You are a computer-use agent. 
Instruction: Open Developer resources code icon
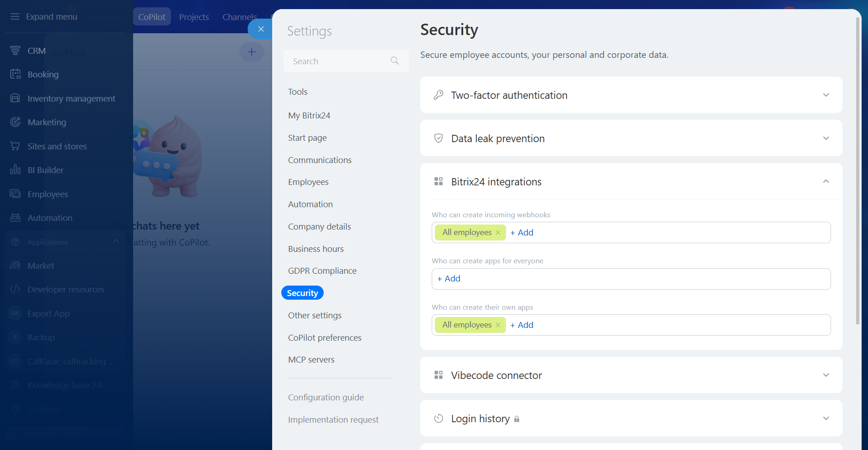pos(15,289)
